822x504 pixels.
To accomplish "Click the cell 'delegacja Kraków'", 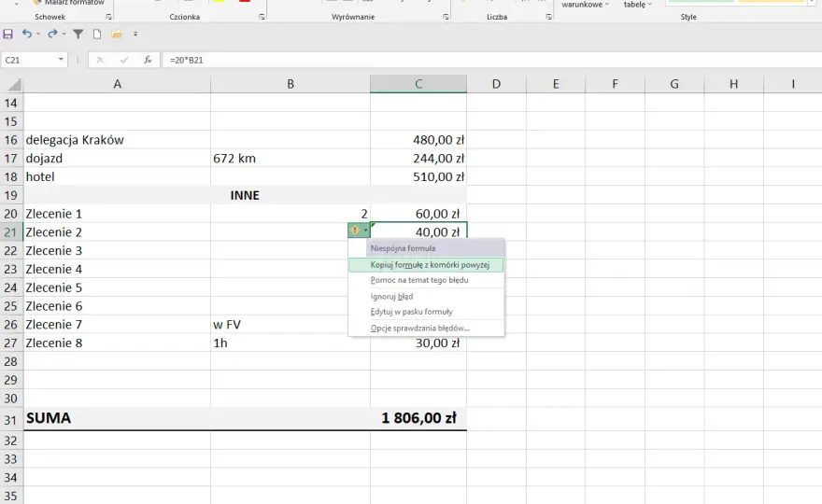I will point(117,140).
